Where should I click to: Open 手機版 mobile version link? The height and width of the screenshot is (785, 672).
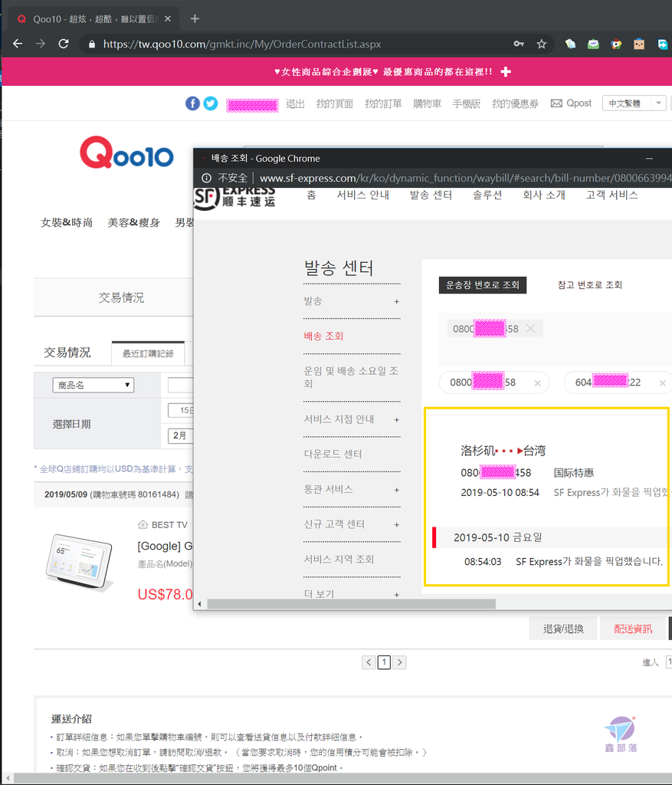point(467,103)
